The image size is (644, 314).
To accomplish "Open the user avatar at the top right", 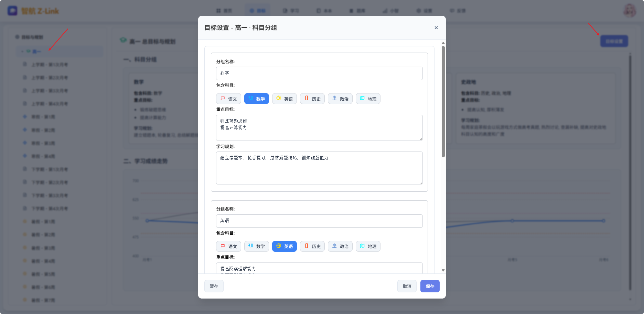I will pos(630,11).
